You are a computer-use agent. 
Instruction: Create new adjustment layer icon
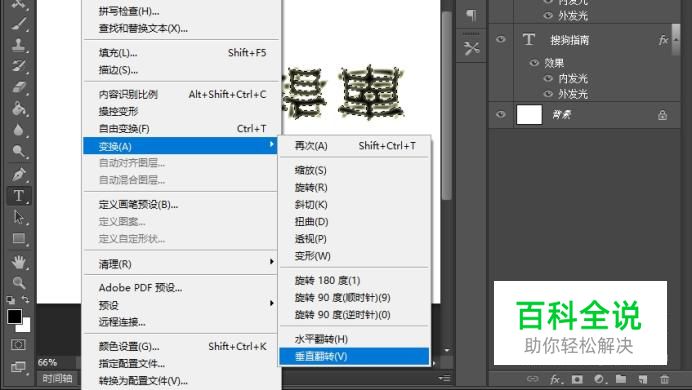[x=599, y=379]
